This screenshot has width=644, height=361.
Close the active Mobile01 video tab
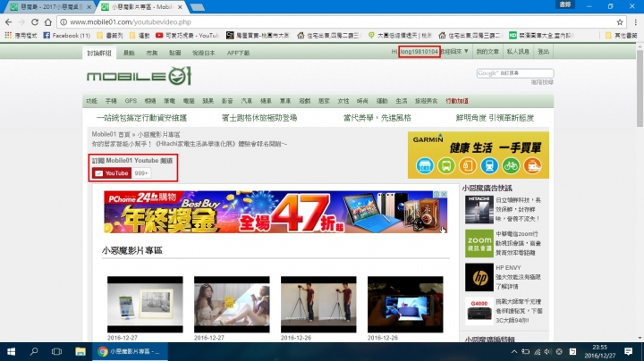180,7
